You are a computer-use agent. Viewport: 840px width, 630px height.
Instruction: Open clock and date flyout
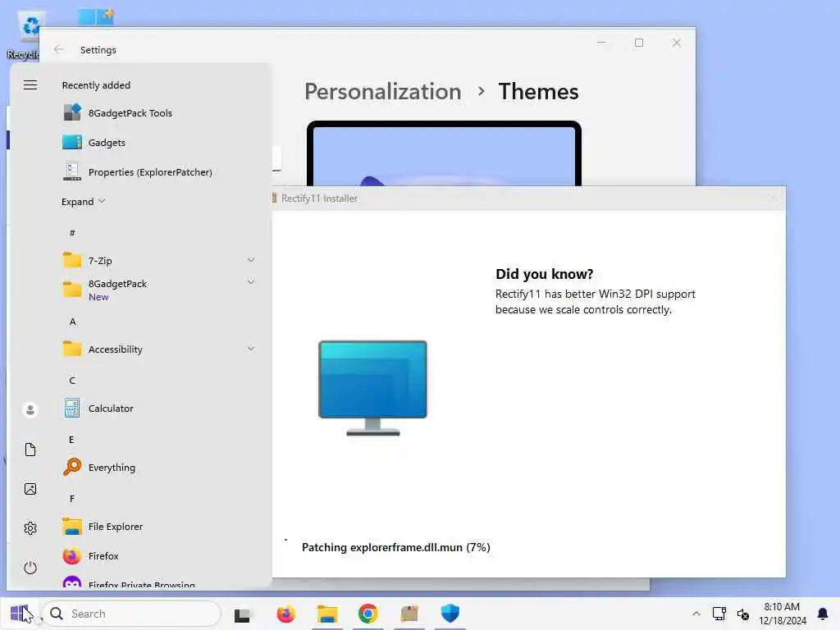point(782,614)
